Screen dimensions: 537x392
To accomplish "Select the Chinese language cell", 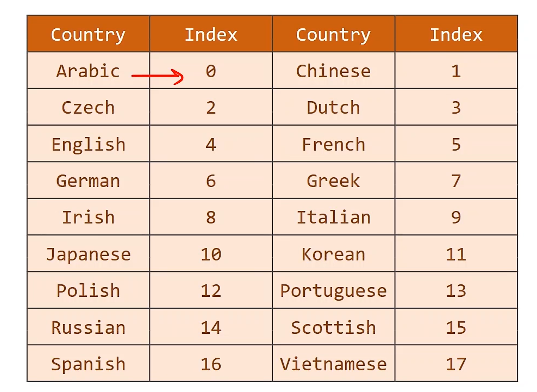I will 333,71.
